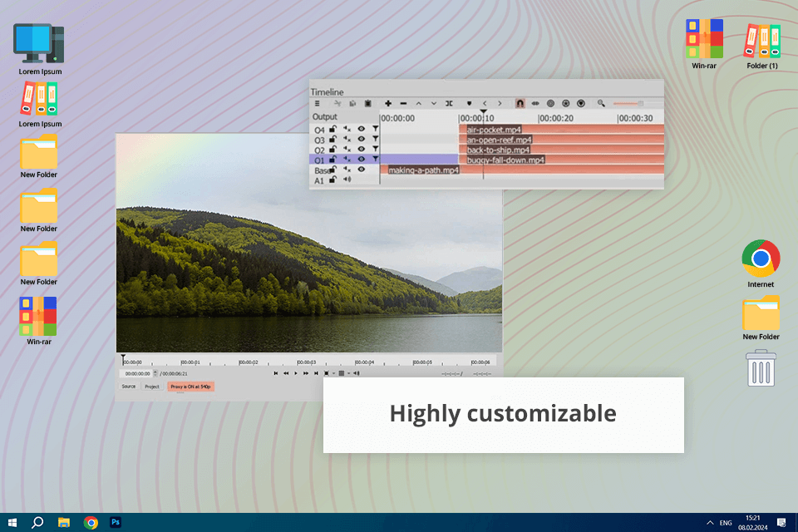The image size is (798, 532).
Task: Click the player volume speaker icon
Action: coord(357,374)
